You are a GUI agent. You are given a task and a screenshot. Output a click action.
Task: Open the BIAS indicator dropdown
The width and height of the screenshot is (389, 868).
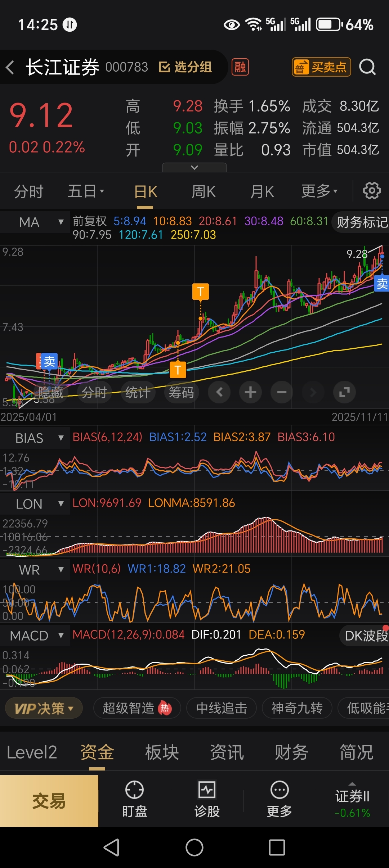[35, 438]
